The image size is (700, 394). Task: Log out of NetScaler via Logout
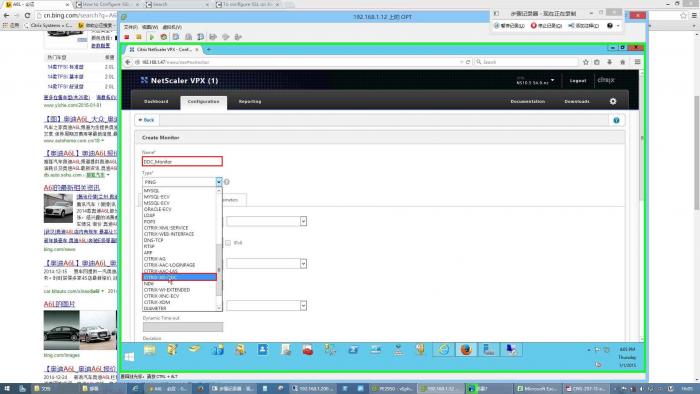click(x=578, y=81)
